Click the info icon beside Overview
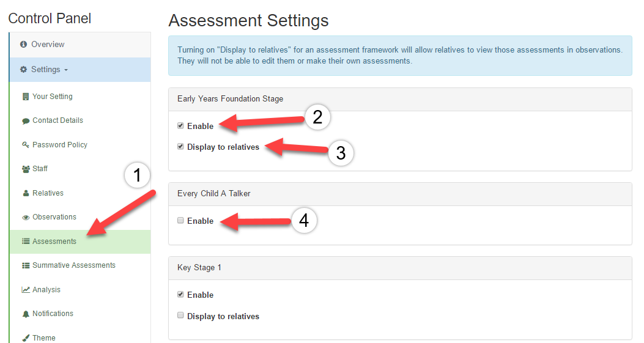This screenshot has height=343, width=644. click(x=23, y=45)
